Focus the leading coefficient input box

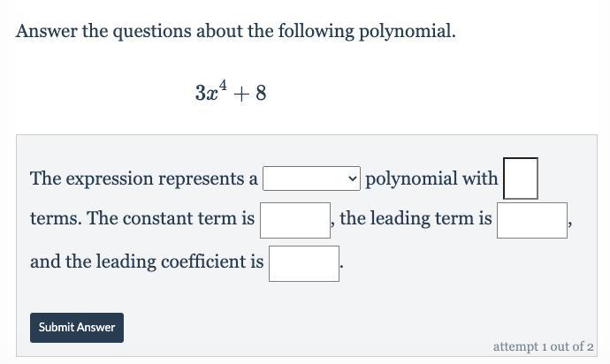click(304, 263)
